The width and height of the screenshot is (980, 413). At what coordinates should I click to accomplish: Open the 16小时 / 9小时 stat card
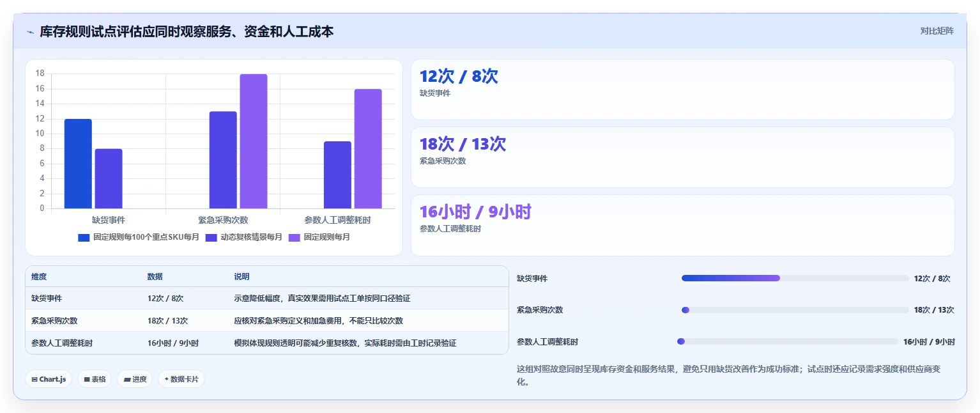[683, 225]
